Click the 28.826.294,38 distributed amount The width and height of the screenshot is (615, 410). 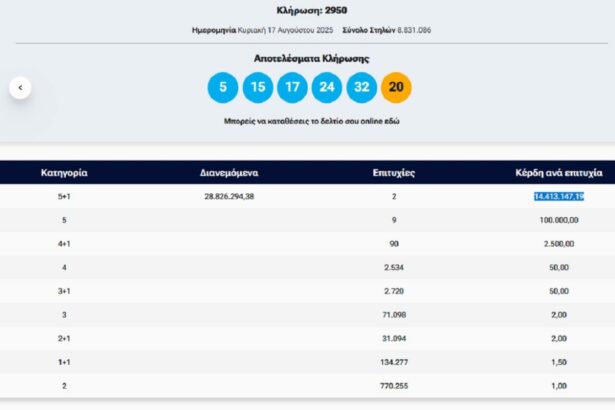[x=228, y=196]
